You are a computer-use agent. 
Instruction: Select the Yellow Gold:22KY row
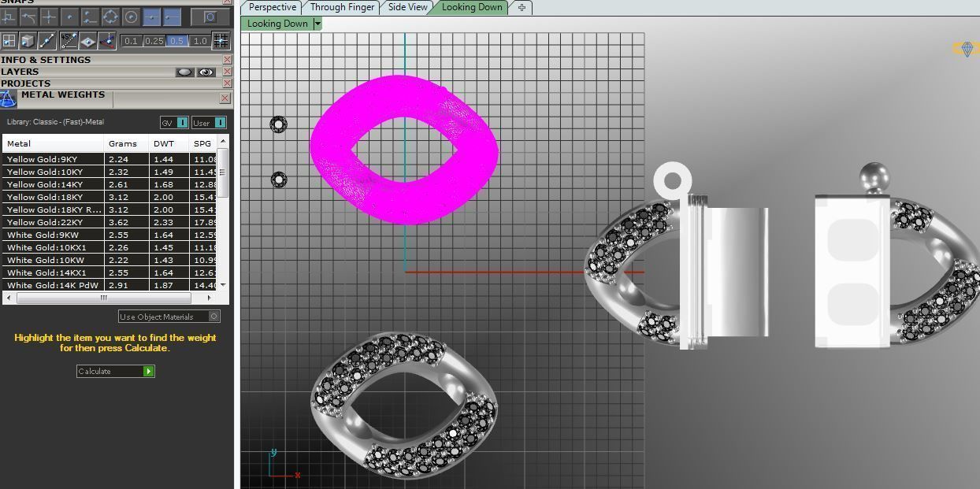tap(110, 222)
